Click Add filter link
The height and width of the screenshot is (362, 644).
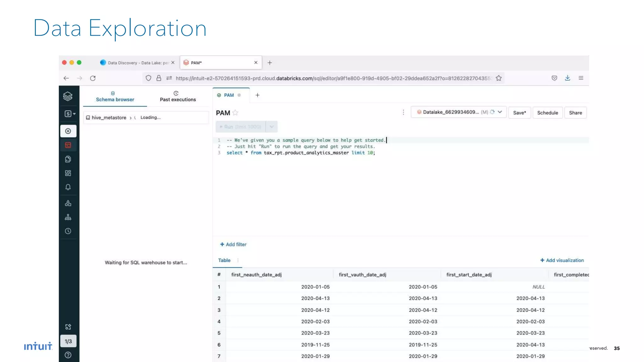click(x=233, y=244)
